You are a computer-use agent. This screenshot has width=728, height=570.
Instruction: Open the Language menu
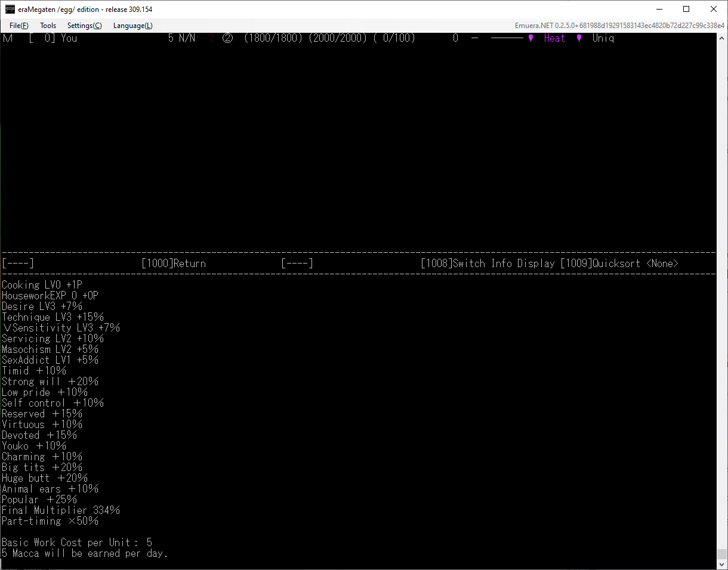pos(132,26)
